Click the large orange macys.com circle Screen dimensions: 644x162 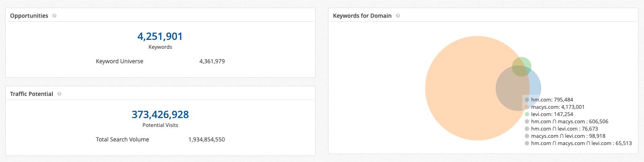point(459,88)
